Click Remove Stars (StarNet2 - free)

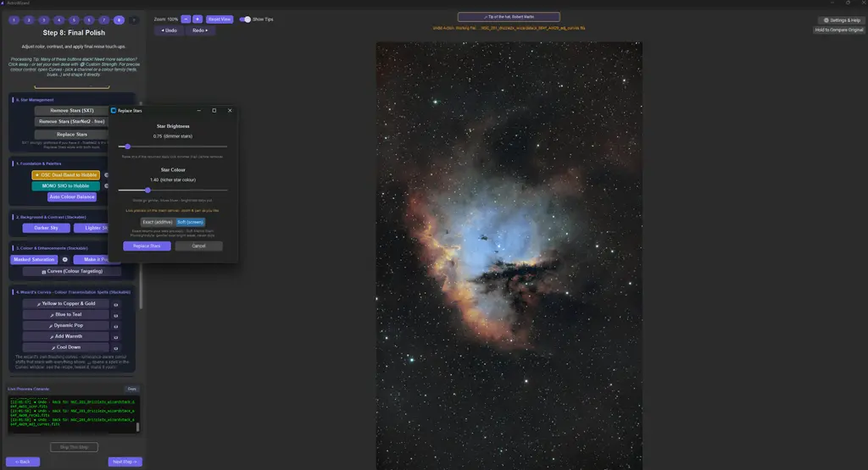(x=71, y=122)
